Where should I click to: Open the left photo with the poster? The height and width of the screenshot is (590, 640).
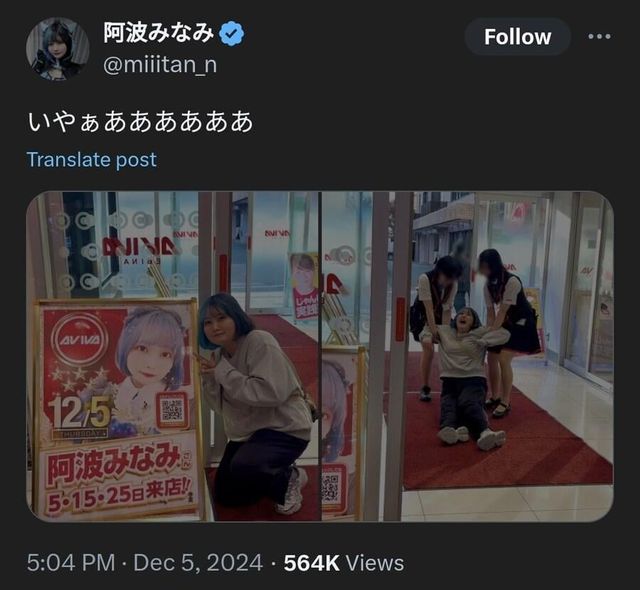pyautogui.click(x=173, y=357)
